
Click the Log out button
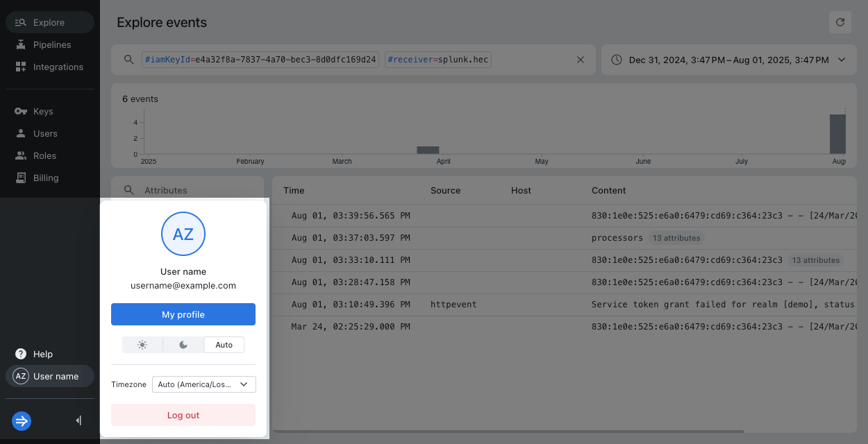(183, 415)
